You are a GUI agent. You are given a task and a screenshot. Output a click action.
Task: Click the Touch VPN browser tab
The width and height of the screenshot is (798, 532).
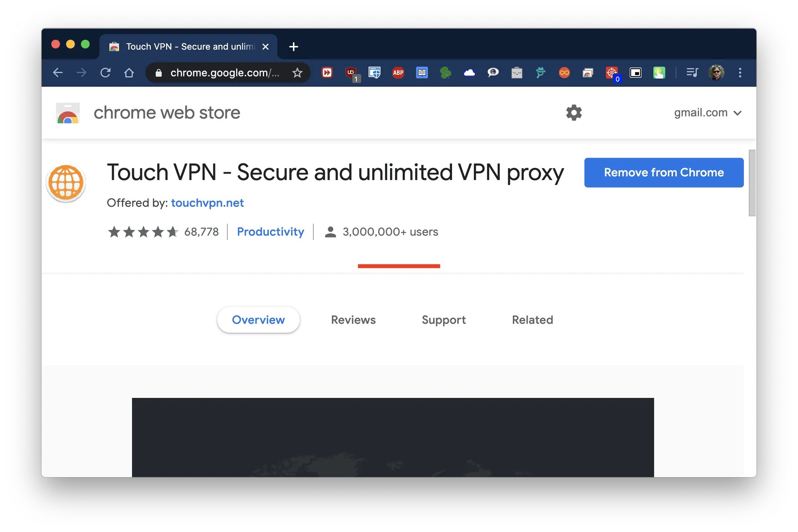188,47
